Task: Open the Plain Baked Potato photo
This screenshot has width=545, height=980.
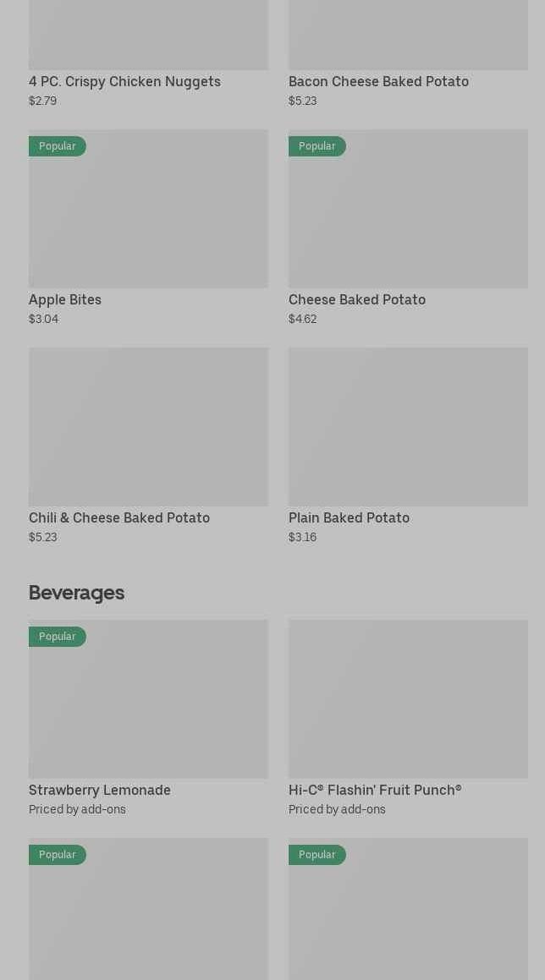Action: click(x=408, y=427)
